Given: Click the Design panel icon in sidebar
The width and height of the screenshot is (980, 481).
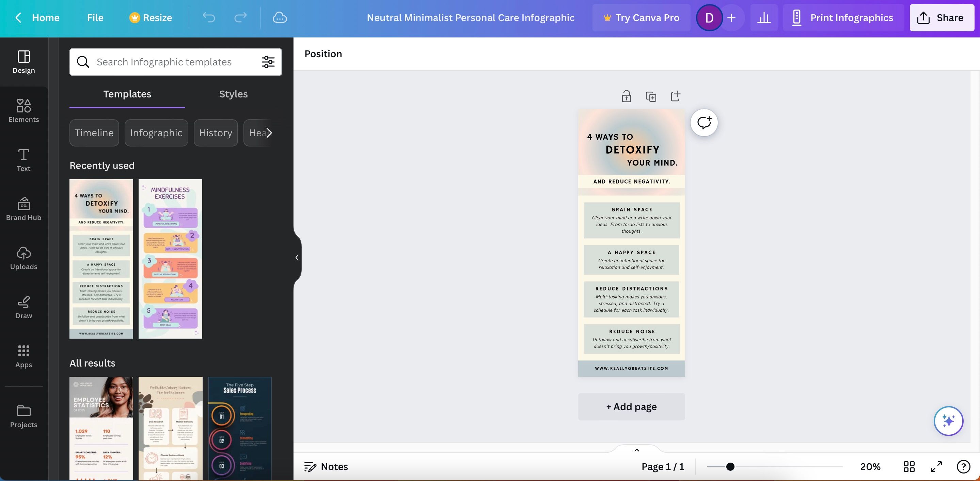Looking at the screenshot, I should pos(24,60).
